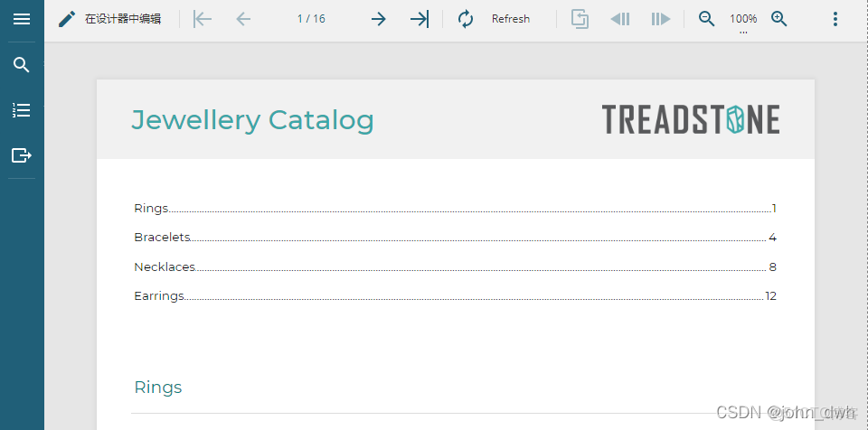The height and width of the screenshot is (430, 868).
Task: Open the export panel in sidebar
Action: (22, 155)
